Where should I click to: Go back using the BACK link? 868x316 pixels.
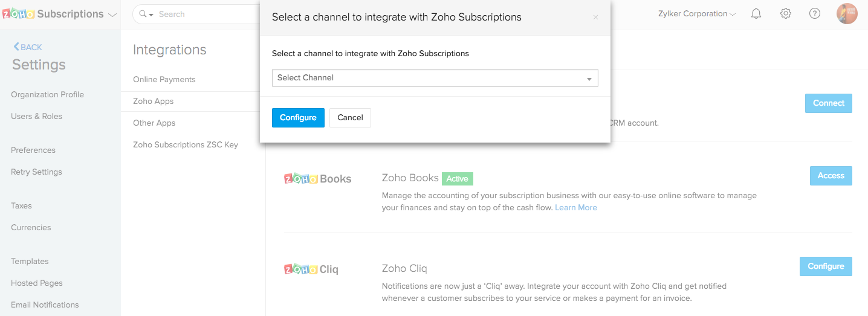tap(28, 47)
